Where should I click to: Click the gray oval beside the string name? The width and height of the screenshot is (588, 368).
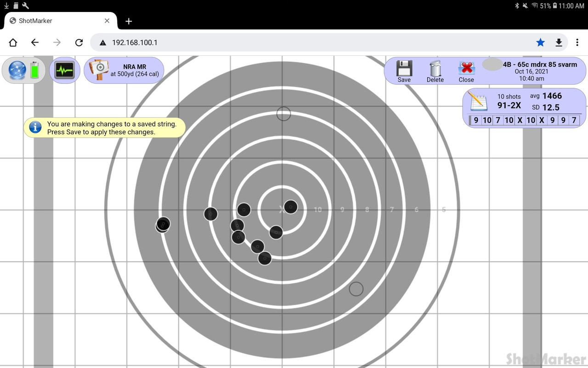492,64
